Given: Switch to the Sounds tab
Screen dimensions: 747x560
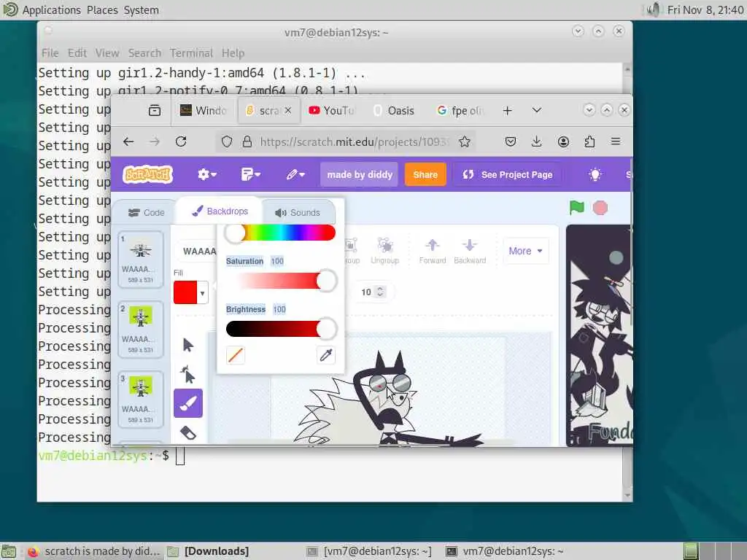Looking at the screenshot, I should click(x=298, y=212).
